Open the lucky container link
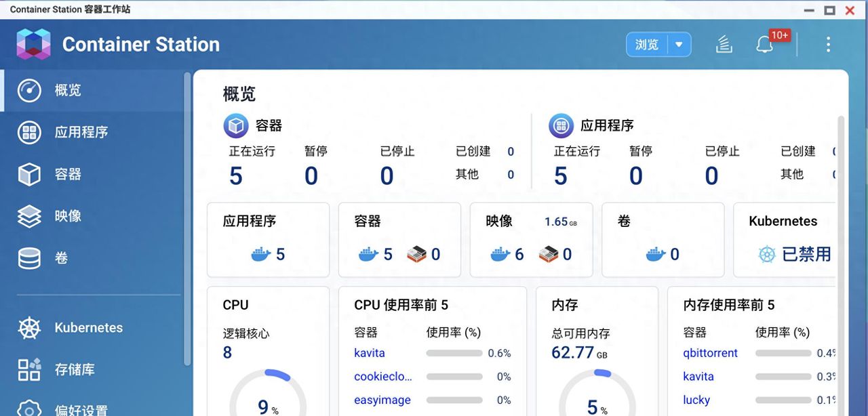 (x=696, y=400)
